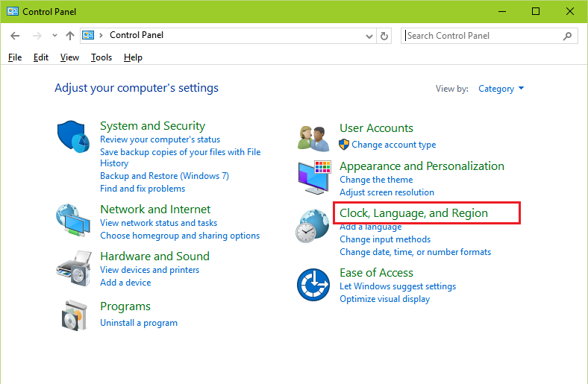Open the Tools menu
588x384 pixels.
[x=101, y=57]
